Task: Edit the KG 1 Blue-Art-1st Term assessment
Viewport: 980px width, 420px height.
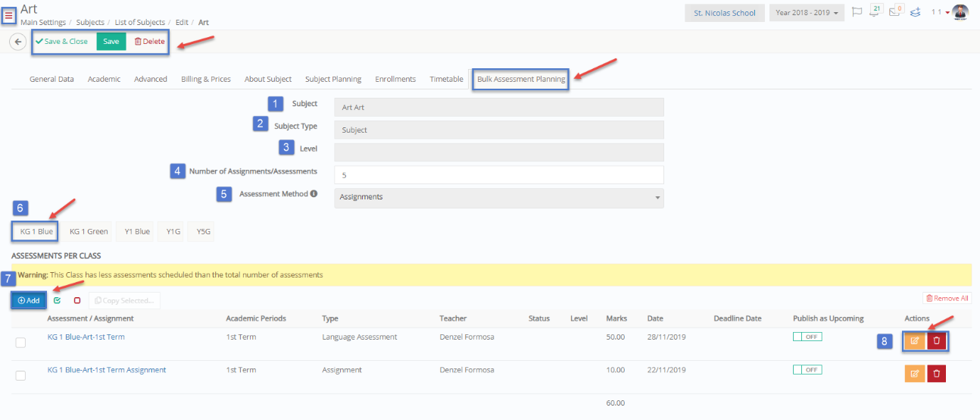Action: coord(914,340)
